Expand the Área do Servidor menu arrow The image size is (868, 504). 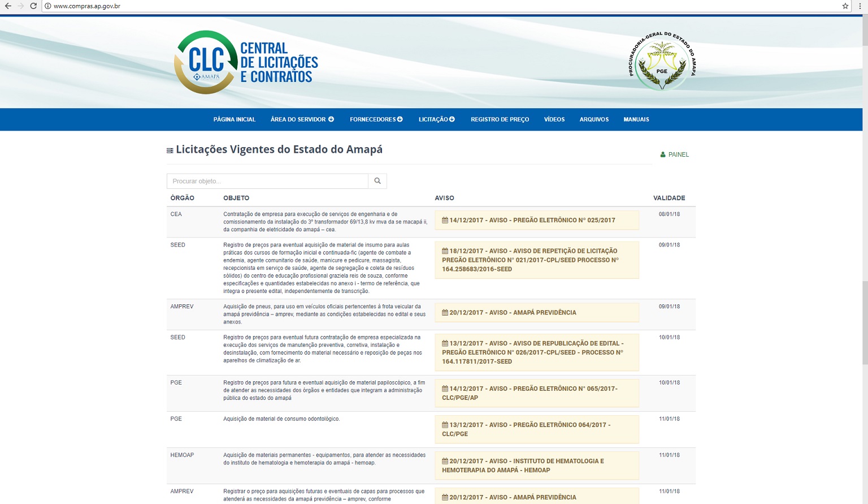click(331, 119)
